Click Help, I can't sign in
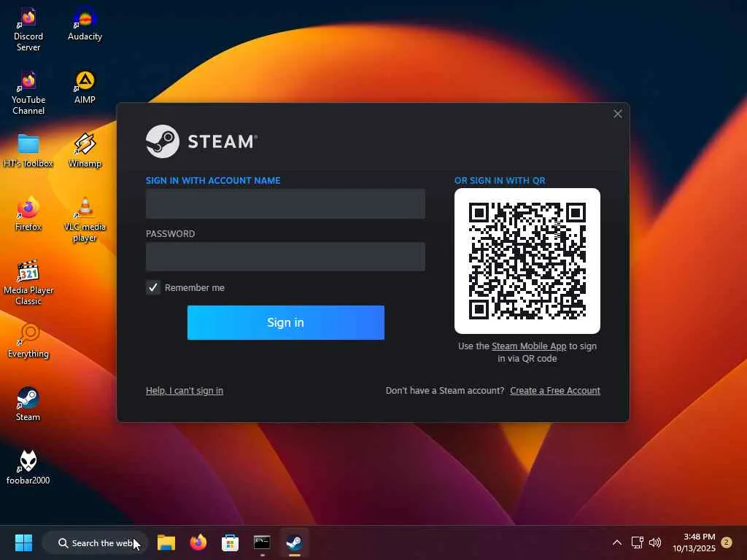 (185, 391)
